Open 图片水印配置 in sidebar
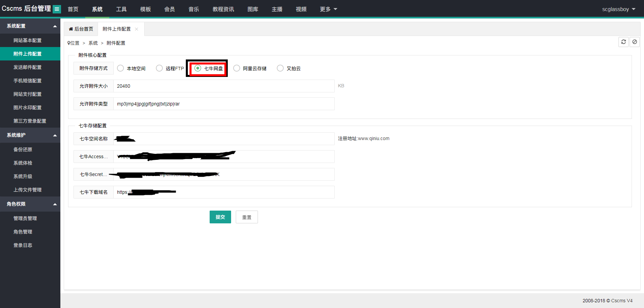 pyautogui.click(x=30, y=107)
